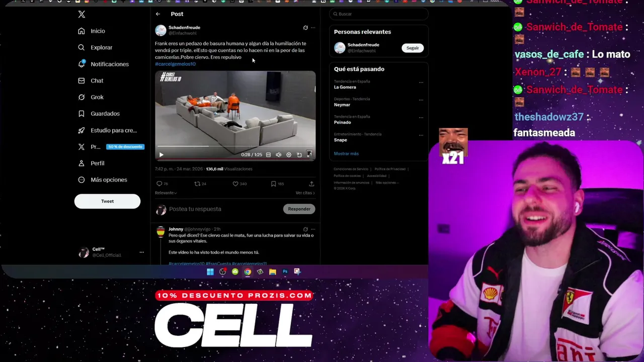Click the Buscar search field
644x362 pixels.
[379, 14]
